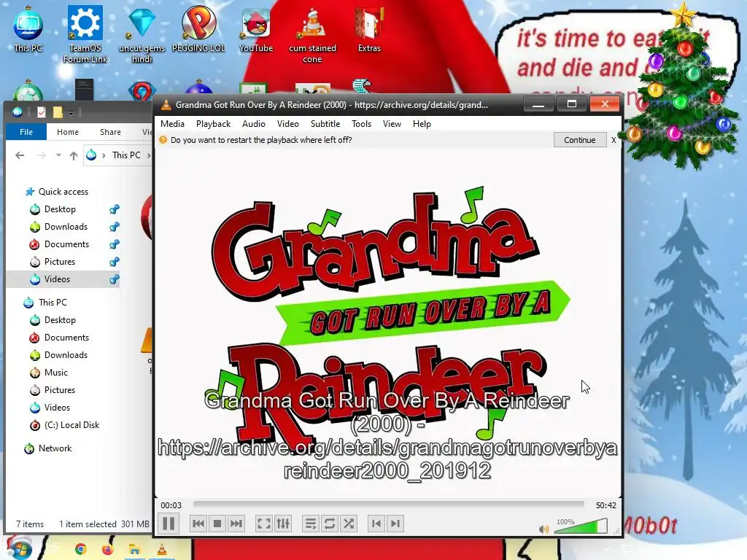
Task: Click new folder icon in Explorer title bar
Action: click(58, 112)
